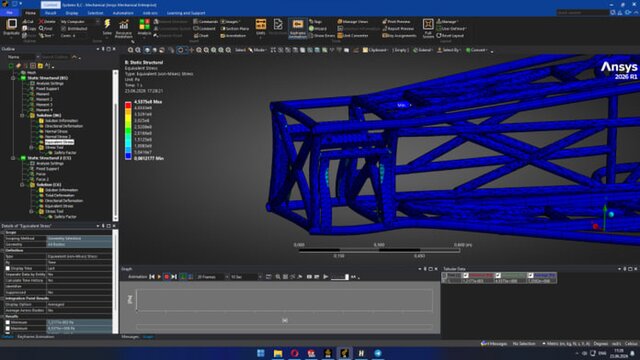This screenshot has width=640, height=360.
Task: Jump to next animation frame
Action: [174, 277]
